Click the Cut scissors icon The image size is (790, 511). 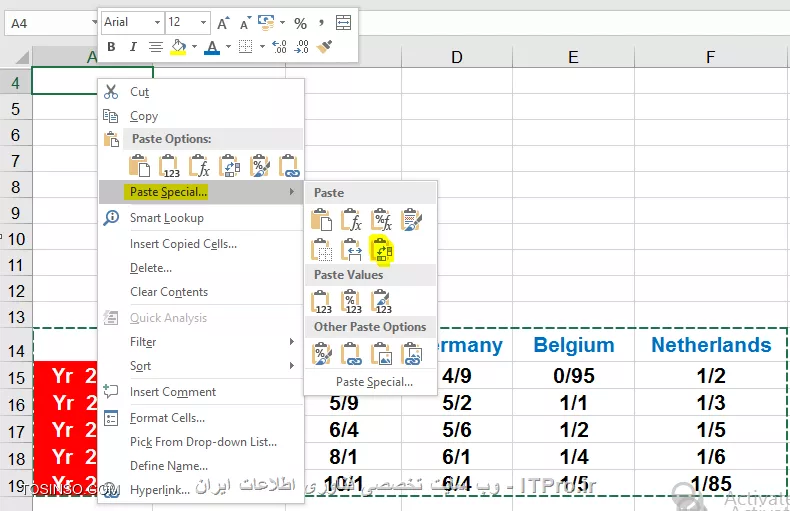pos(111,92)
